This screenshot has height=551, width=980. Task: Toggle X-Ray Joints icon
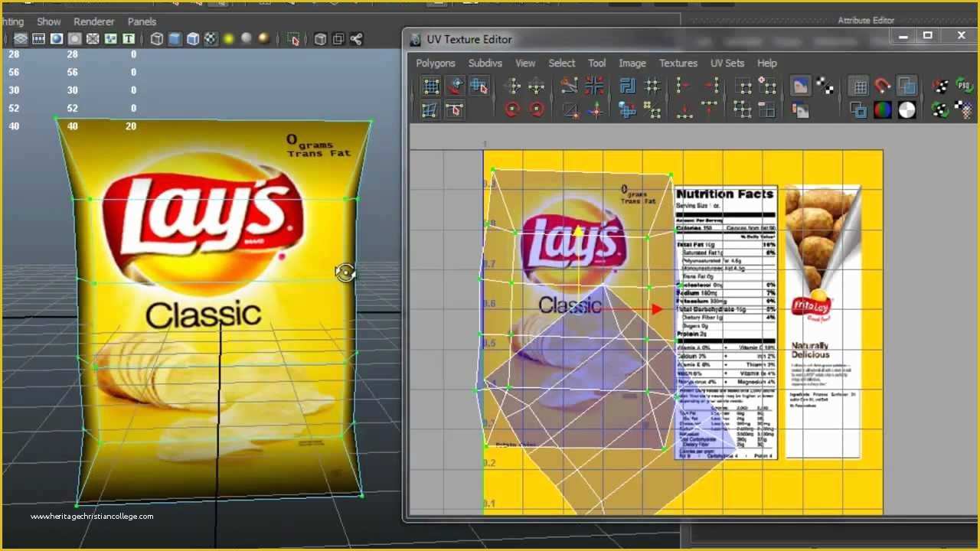[x=357, y=39]
